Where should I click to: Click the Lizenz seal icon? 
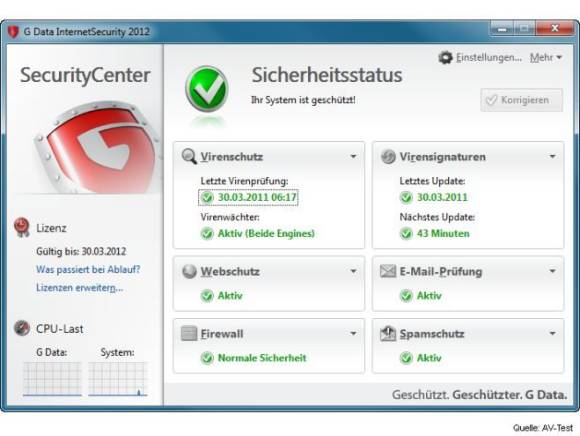(x=21, y=227)
